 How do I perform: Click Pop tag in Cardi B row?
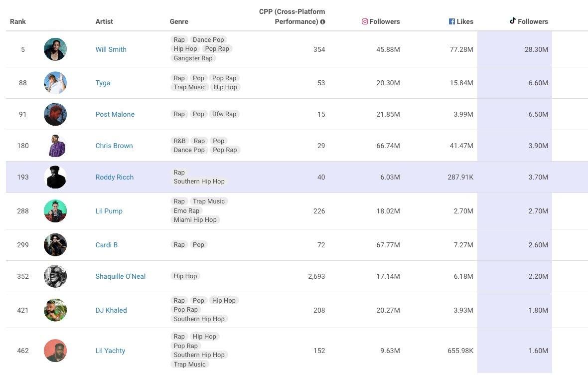(x=198, y=245)
